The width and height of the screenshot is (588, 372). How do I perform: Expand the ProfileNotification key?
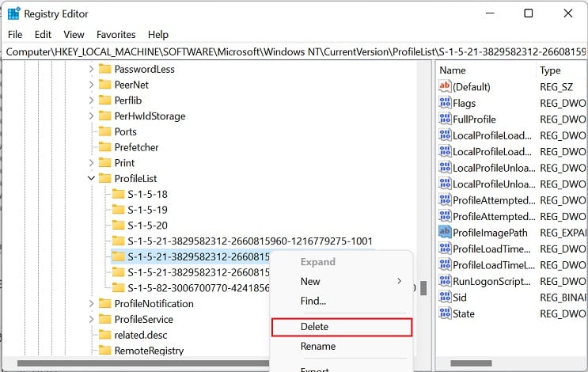(x=91, y=303)
